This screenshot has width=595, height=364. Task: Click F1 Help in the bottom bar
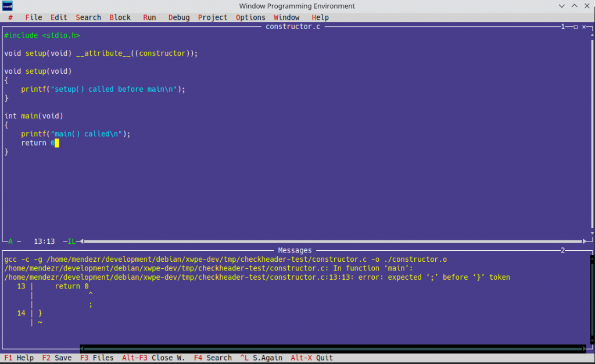click(x=19, y=358)
